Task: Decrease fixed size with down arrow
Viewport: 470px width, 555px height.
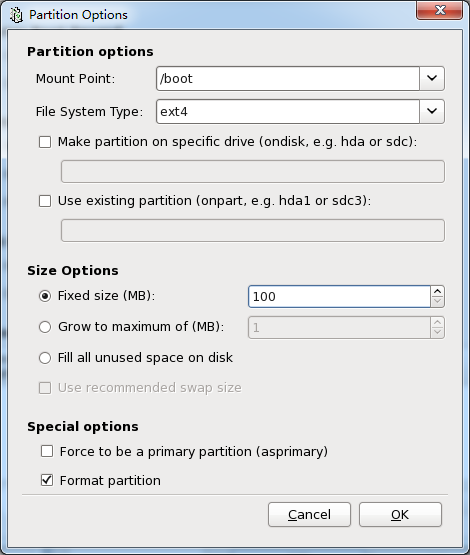Action: (438, 302)
